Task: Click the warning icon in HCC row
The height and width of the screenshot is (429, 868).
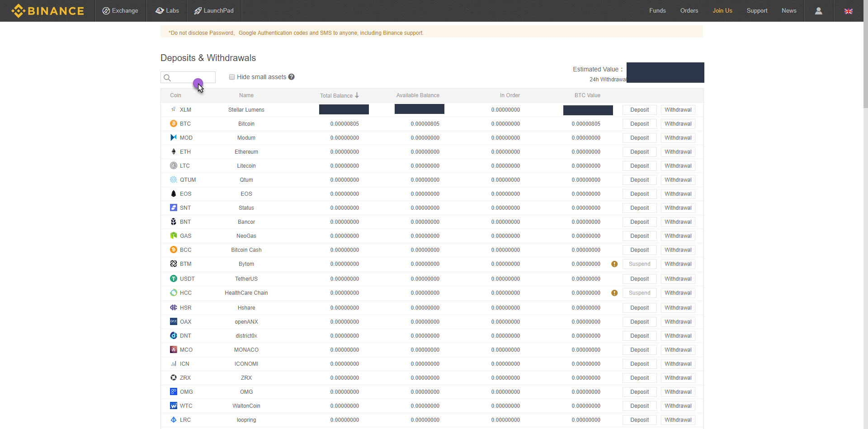Action: coord(614,293)
